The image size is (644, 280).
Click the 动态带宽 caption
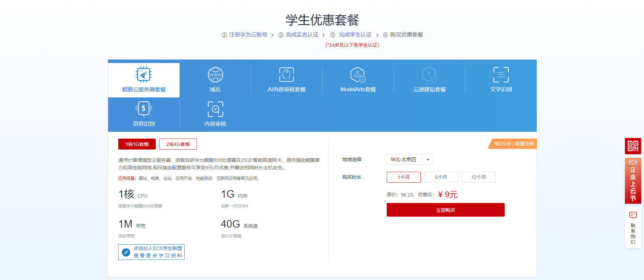point(126,236)
